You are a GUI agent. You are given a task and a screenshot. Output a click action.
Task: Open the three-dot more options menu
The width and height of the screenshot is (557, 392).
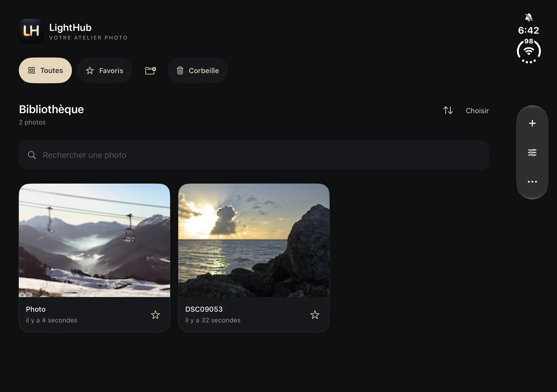tap(532, 182)
